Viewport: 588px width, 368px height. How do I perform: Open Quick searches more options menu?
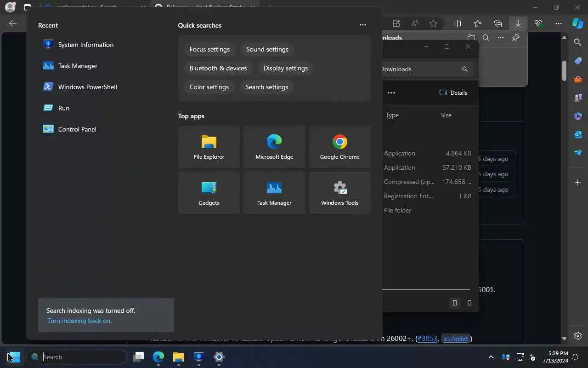tap(363, 25)
